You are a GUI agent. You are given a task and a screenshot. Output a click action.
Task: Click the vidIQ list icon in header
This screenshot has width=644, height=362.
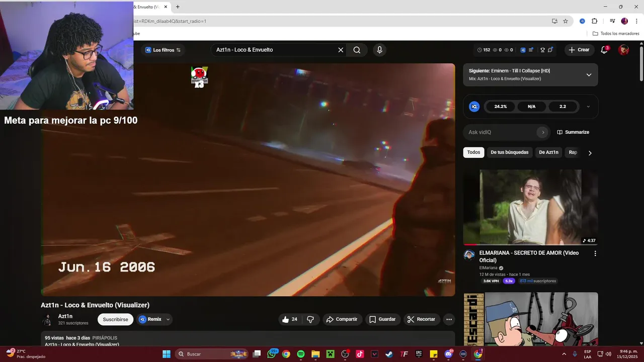531,50
